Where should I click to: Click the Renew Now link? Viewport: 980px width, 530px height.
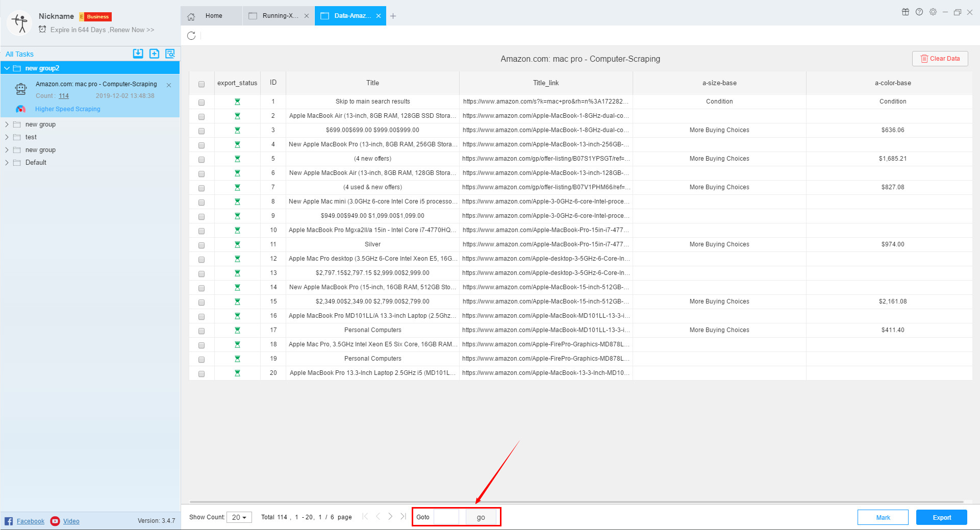pos(132,30)
